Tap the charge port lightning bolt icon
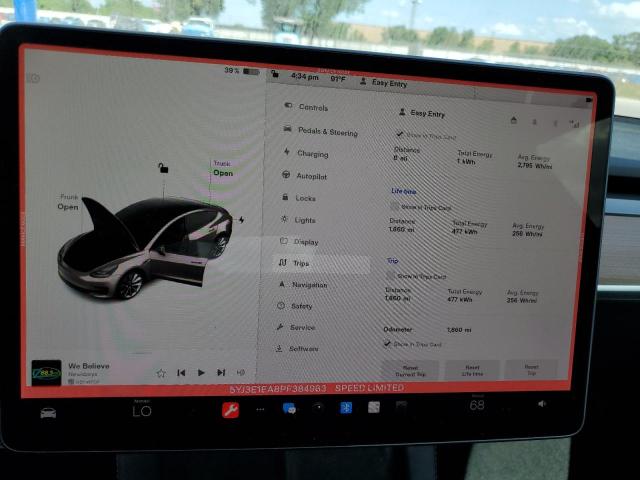 click(x=242, y=220)
